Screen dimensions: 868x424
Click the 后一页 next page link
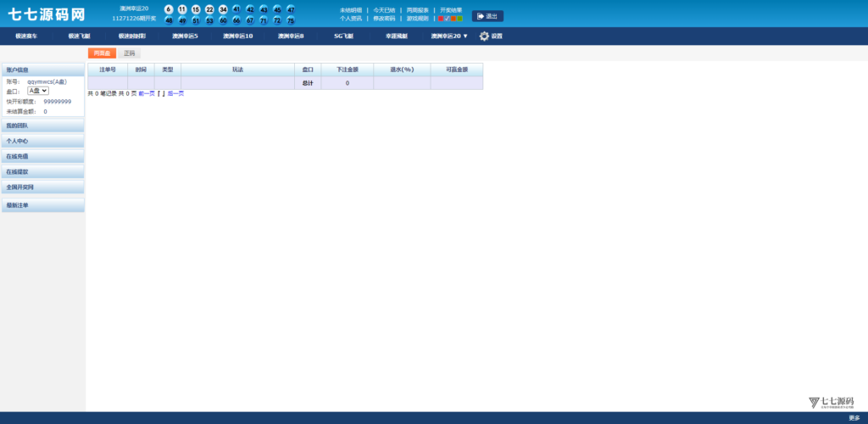175,93
